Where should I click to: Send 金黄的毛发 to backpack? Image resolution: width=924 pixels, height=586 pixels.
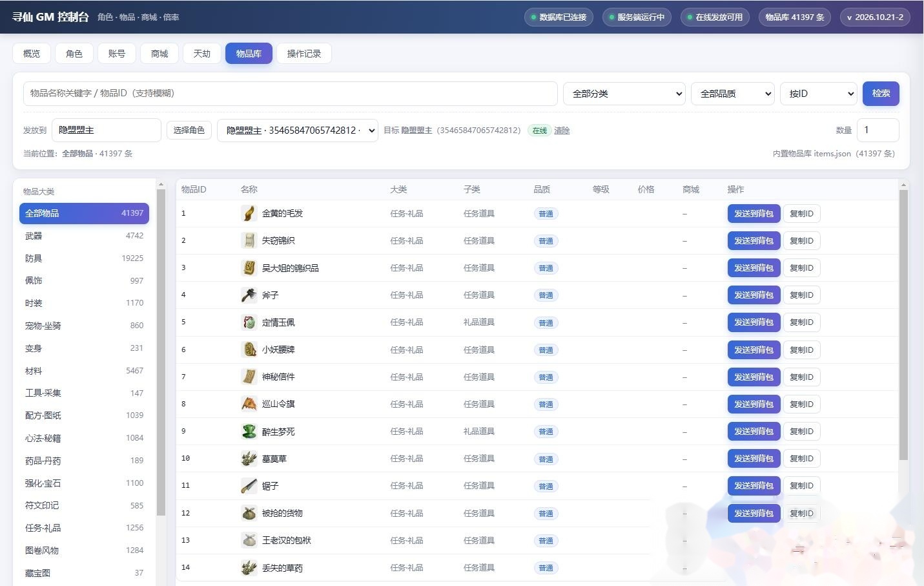[x=754, y=213]
